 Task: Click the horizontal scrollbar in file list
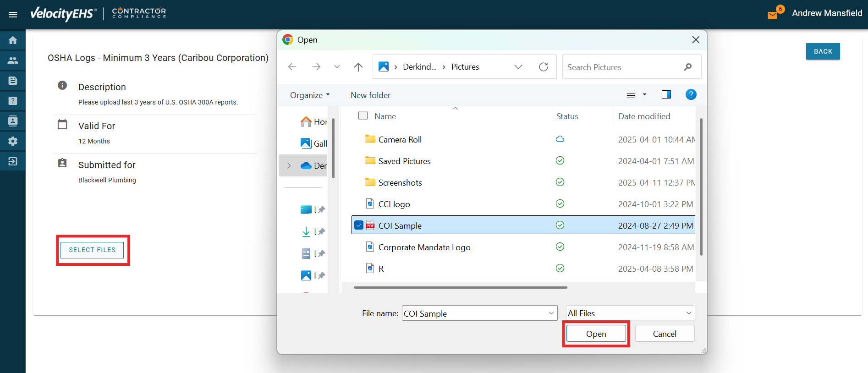tap(460, 287)
